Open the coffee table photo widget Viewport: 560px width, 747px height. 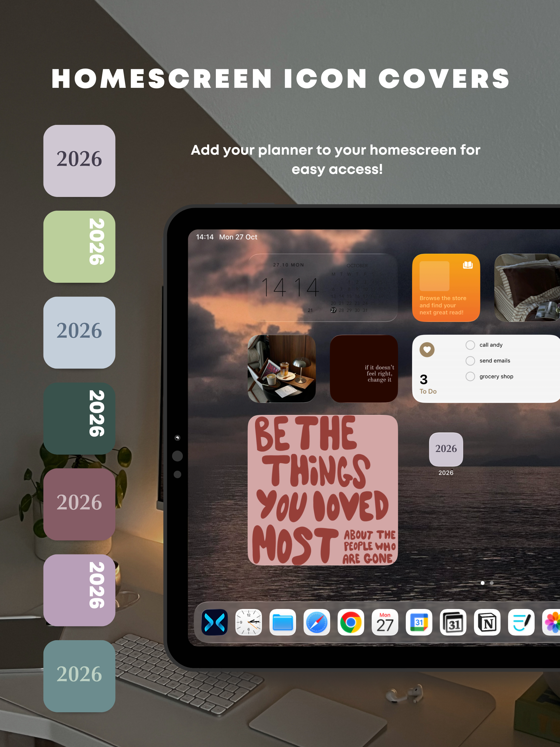pyautogui.click(x=281, y=369)
